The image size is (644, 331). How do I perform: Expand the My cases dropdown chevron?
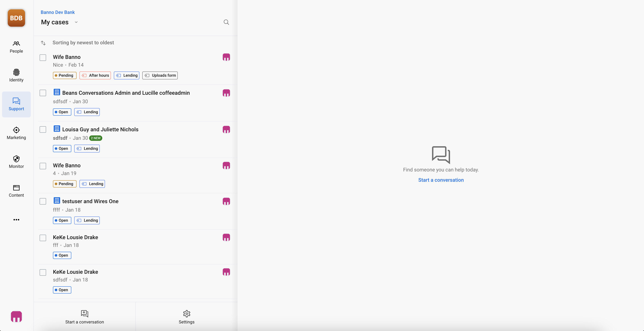76,22
